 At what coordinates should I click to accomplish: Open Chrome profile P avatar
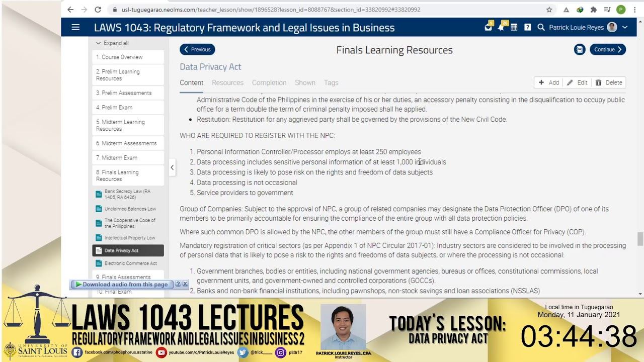point(621,10)
